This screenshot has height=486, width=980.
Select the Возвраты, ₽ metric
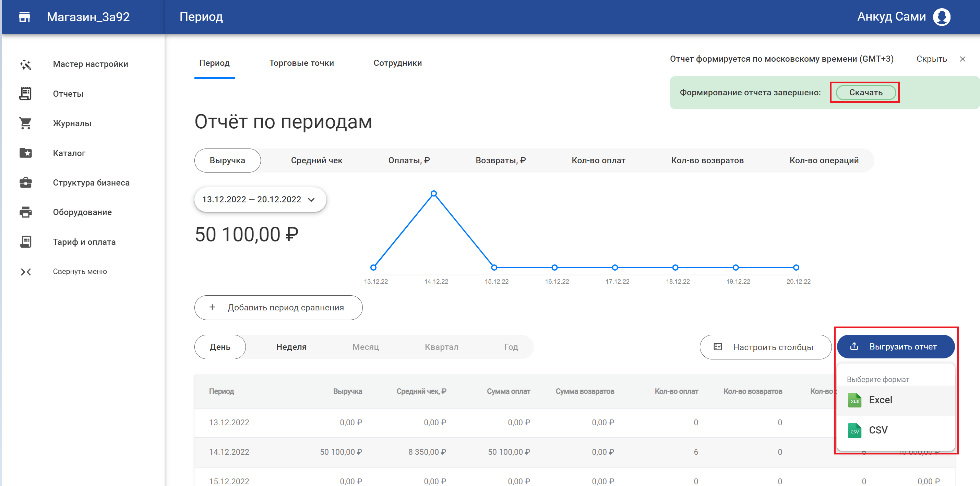coord(501,161)
